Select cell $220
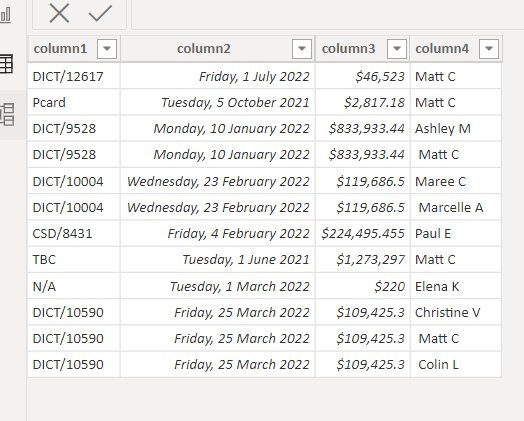This screenshot has width=524, height=421. tap(363, 286)
